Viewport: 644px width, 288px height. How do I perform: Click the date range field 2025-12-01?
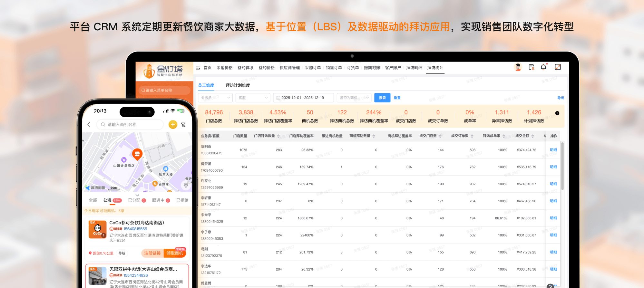tap(303, 98)
